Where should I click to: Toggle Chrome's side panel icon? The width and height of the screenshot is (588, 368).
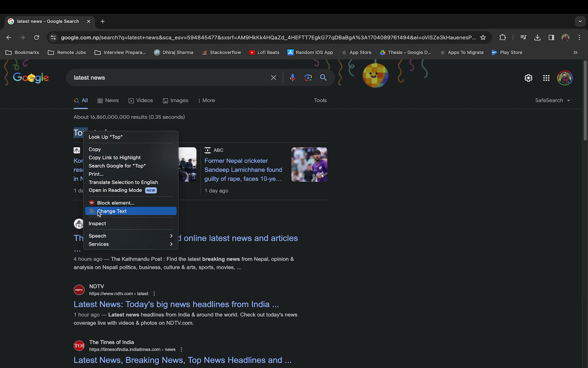click(551, 37)
